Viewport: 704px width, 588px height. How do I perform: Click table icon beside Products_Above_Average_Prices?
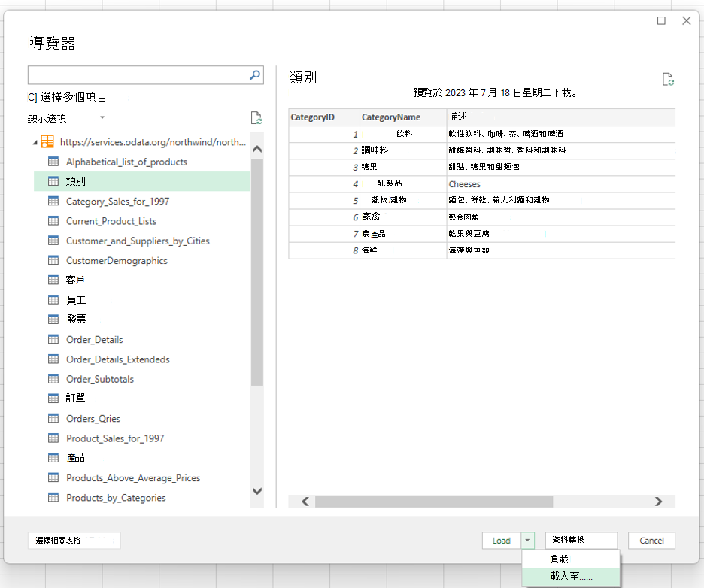(53, 477)
